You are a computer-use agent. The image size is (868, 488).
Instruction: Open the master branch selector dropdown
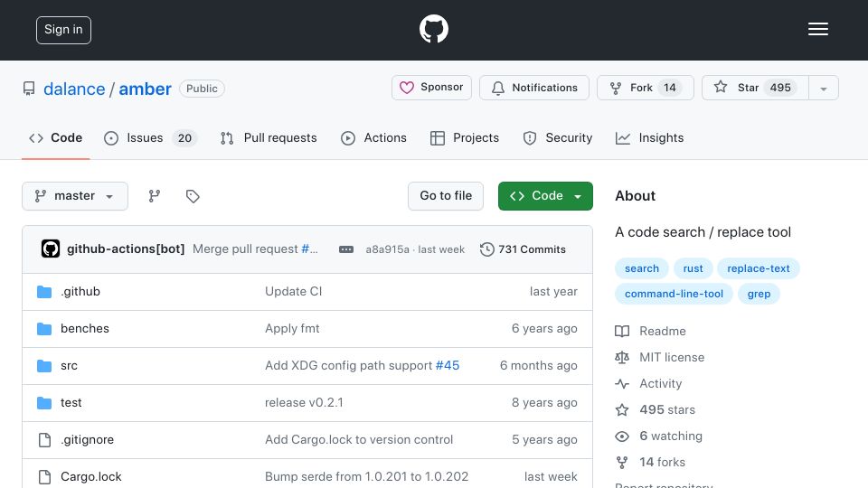tap(75, 196)
